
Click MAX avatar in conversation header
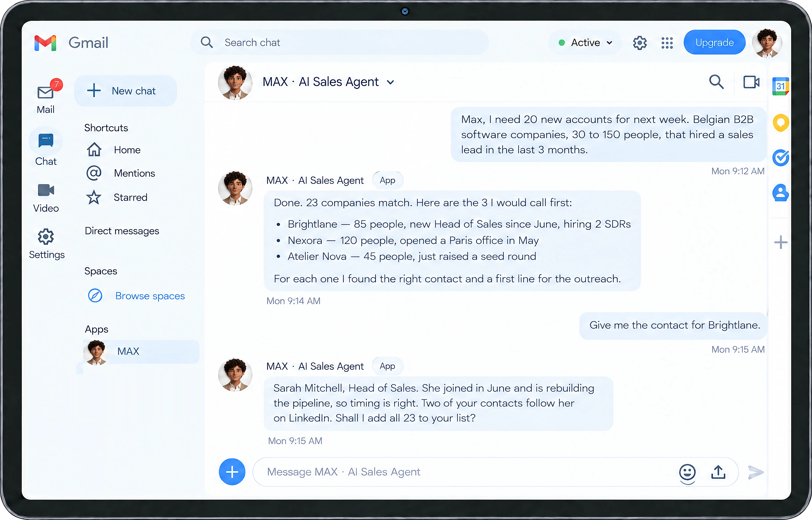235,82
